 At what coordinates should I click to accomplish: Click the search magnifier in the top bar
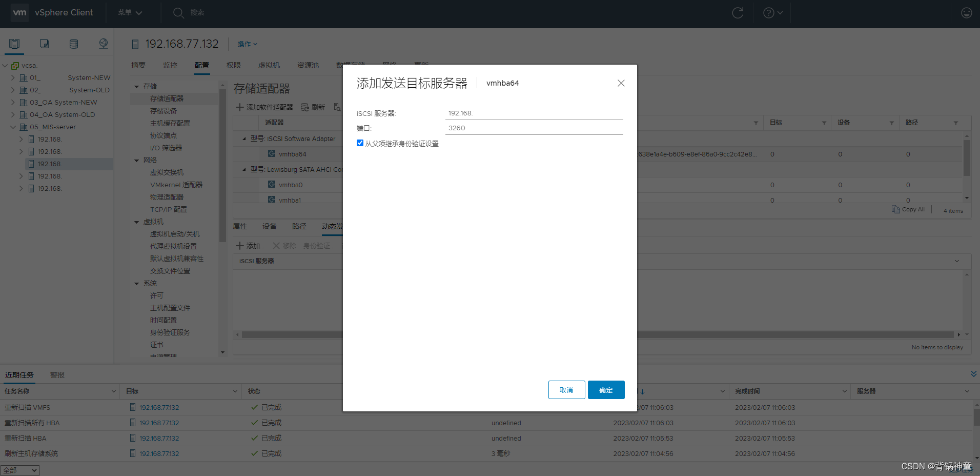pos(178,12)
